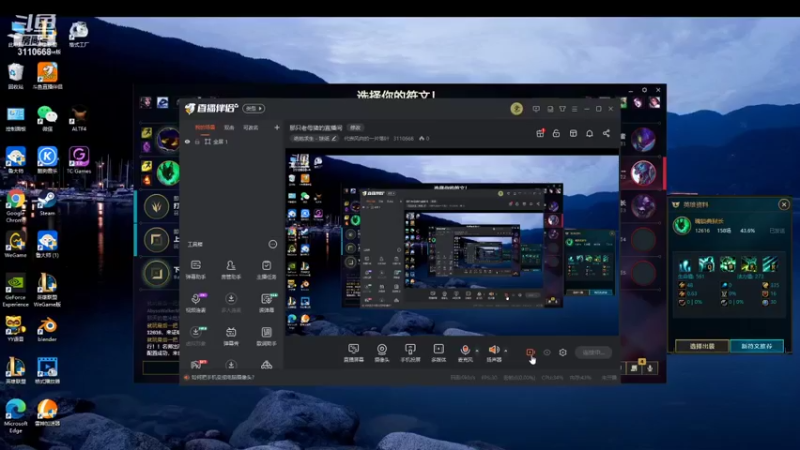Close the League rune panel with the X
Image resolution: width=800 pixels, height=450 pixels.
click(784, 205)
